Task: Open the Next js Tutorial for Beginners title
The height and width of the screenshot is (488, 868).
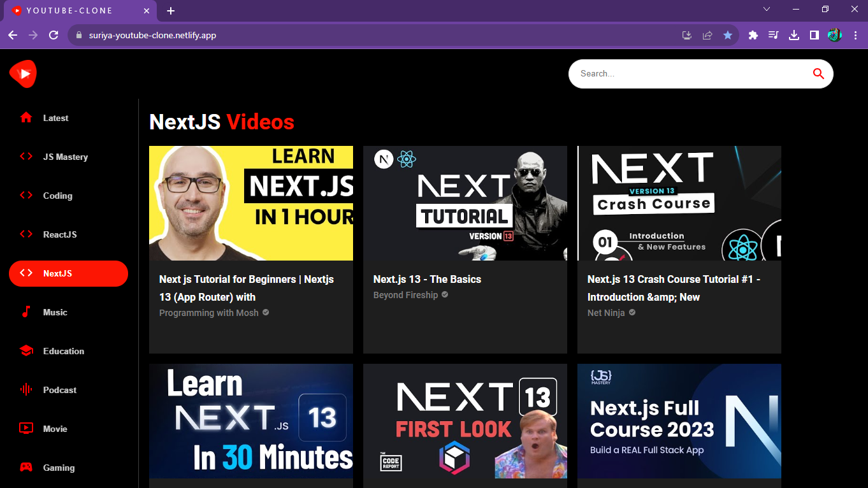Action: click(247, 288)
